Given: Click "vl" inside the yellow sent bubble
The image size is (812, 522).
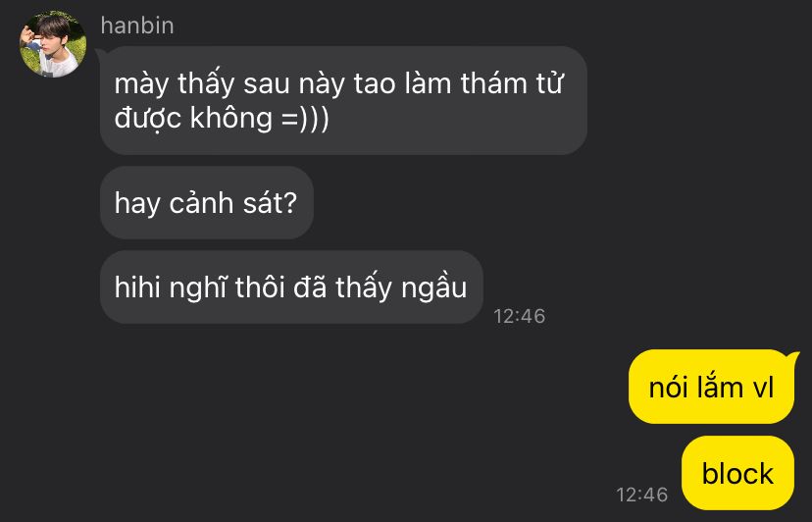Looking at the screenshot, I should click(763, 388).
